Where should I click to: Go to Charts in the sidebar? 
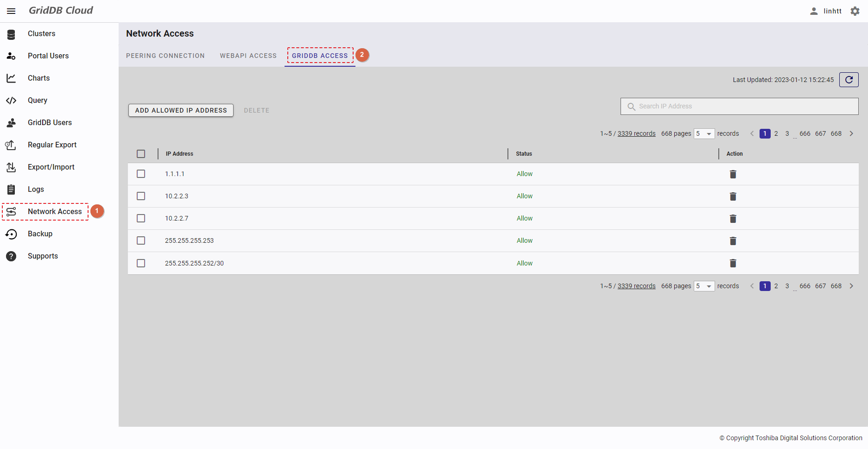pos(38,78)
